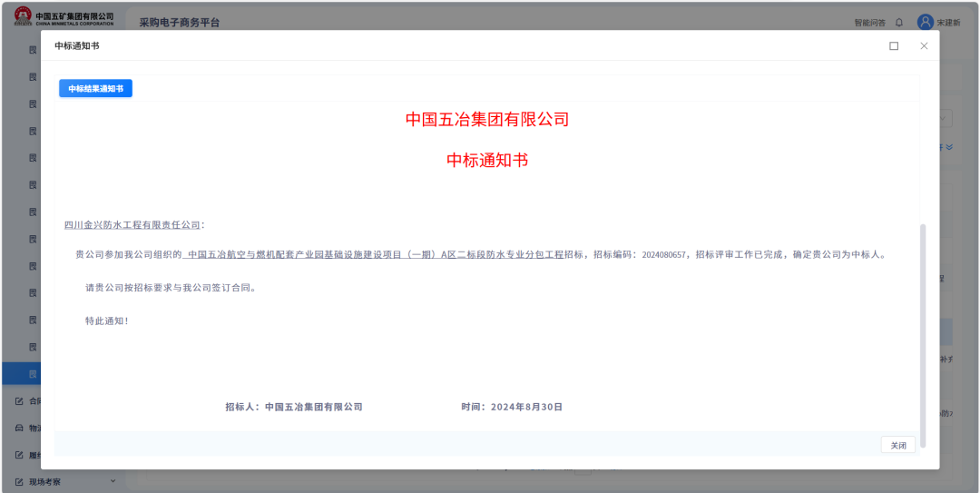Expand the 现场考察 sidebar menu
Viewport: 980px width, 493px height.
(113, 481)
